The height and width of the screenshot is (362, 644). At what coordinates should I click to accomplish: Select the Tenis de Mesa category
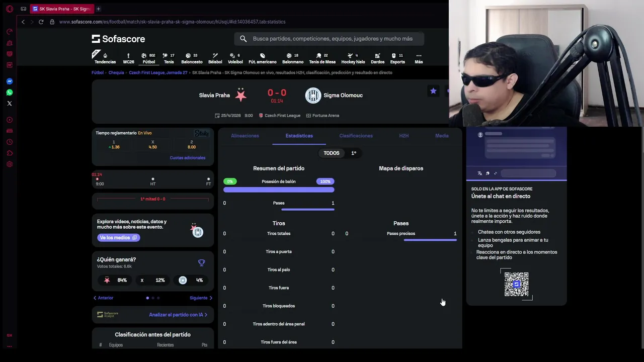(x=322, y=58)
